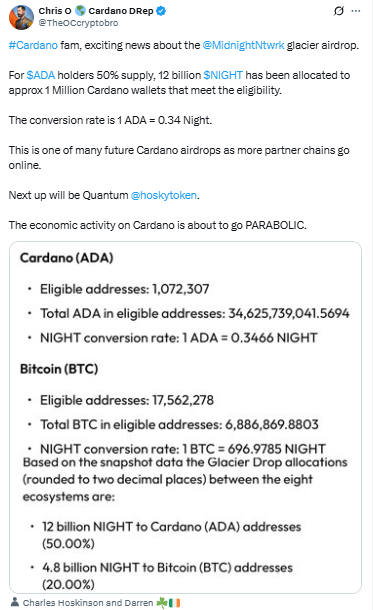Open Chris O's profile picture avatar
The height and width of the screenshot is (610, 373).
tap(21, 17)
